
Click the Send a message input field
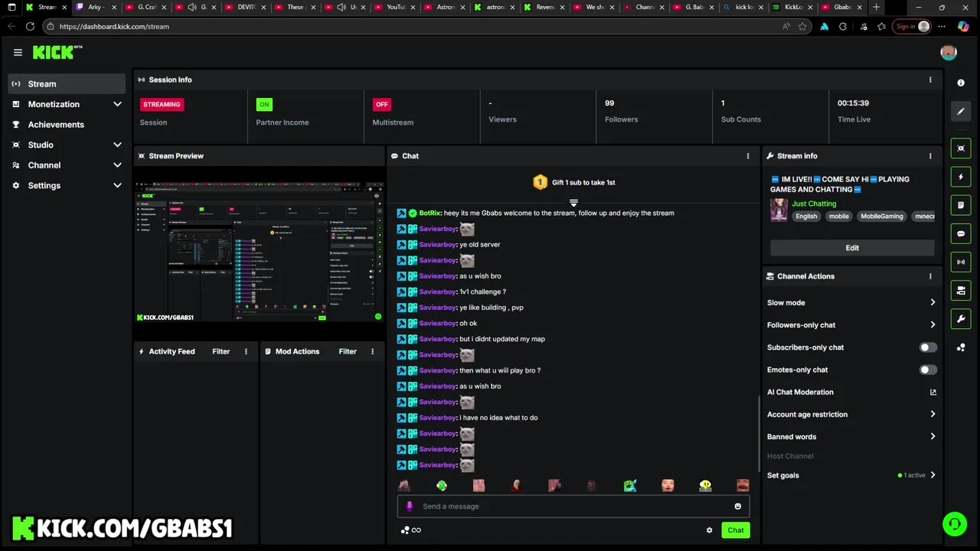tap(573, 506)
